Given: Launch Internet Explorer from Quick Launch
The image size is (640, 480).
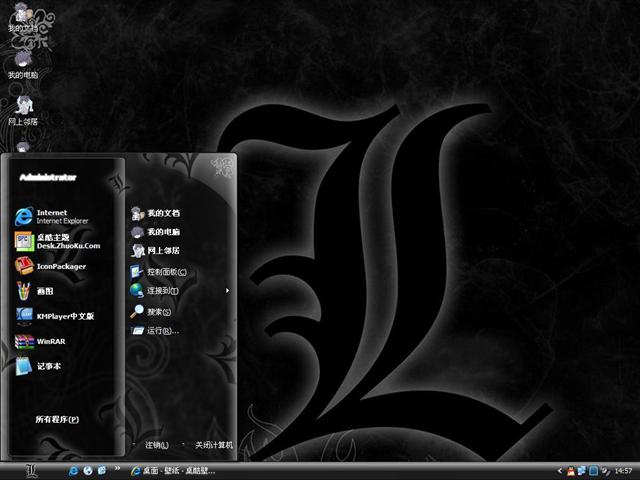Looking at the screenshot, I should pos(74,471).
